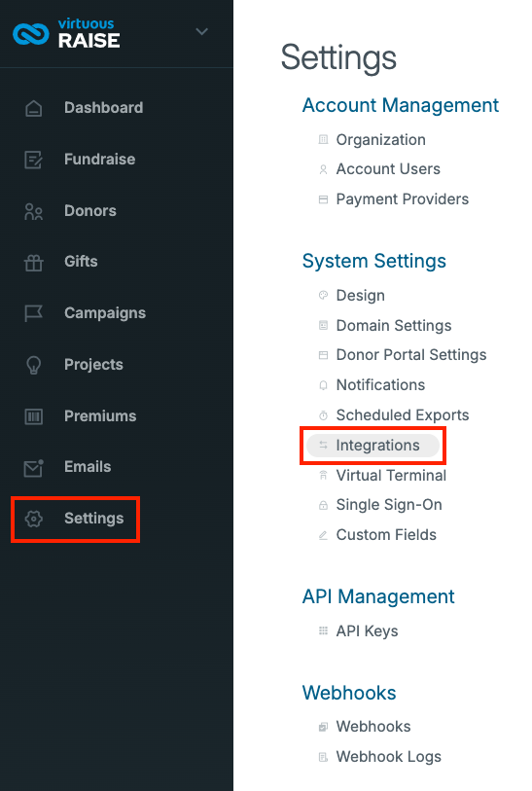Click the Scheduled Exports timer icon
This screenshot has width=532, height=791.
(x=323, y=415)
